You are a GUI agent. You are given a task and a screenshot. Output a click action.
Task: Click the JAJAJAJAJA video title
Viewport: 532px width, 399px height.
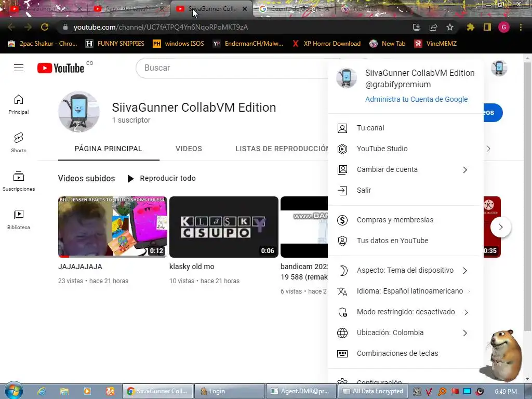[x=80, y=267]
